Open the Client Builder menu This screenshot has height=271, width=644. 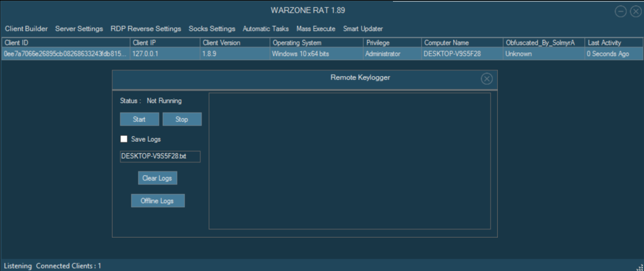(x=26, y=29)
